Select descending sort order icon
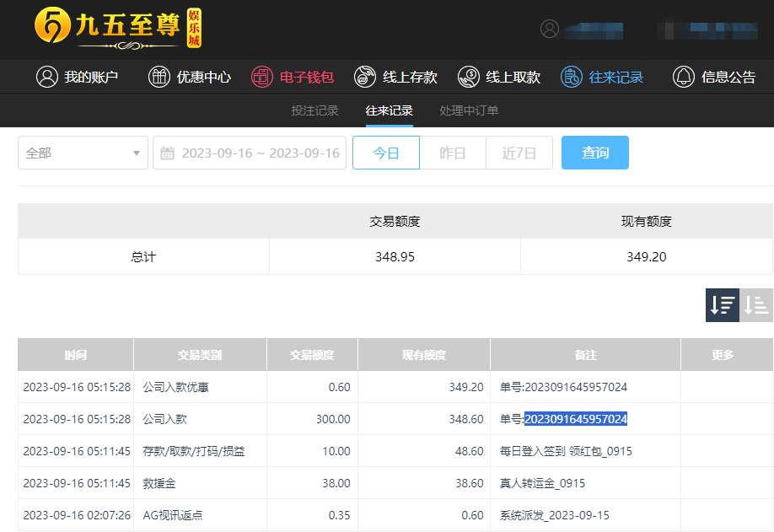Viewport: 774px width, 532px height. (723, 305)
